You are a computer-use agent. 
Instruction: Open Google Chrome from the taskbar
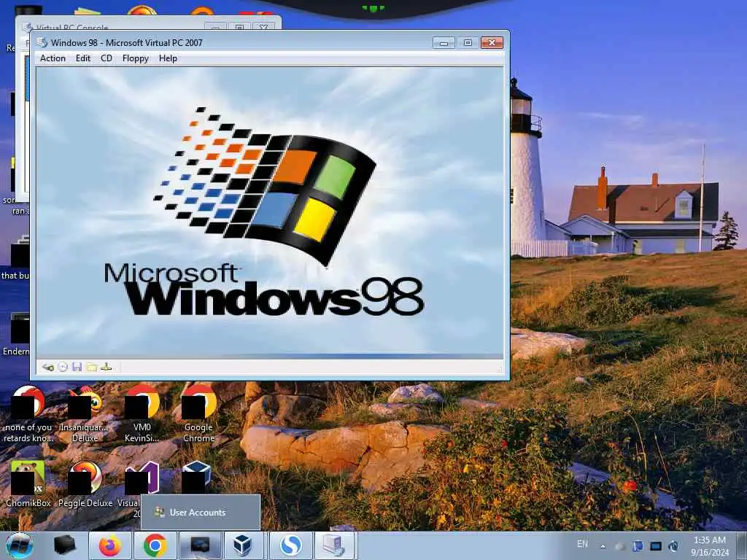(155, 545)
